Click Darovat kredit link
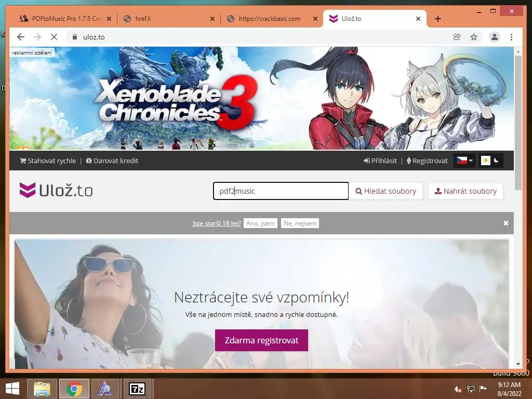 click(x=112, y=161)
